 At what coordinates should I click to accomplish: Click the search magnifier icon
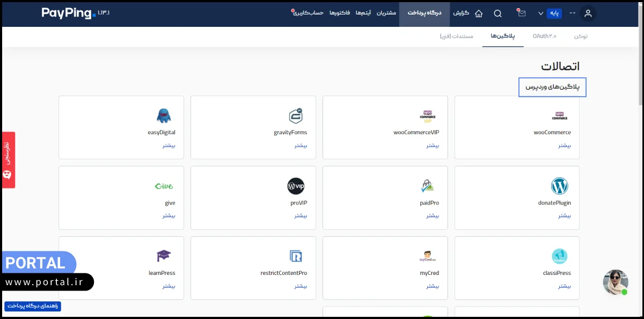click(x=498, y=13)
